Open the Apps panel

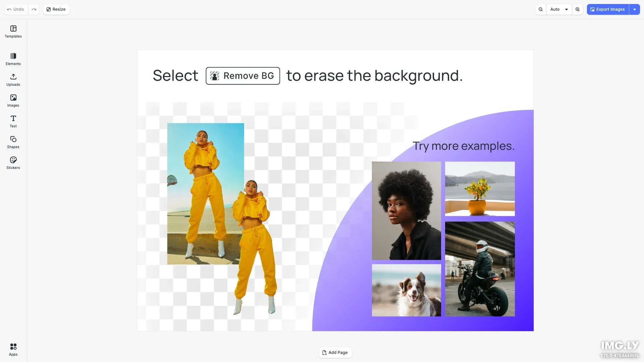(x=13, y=350)
